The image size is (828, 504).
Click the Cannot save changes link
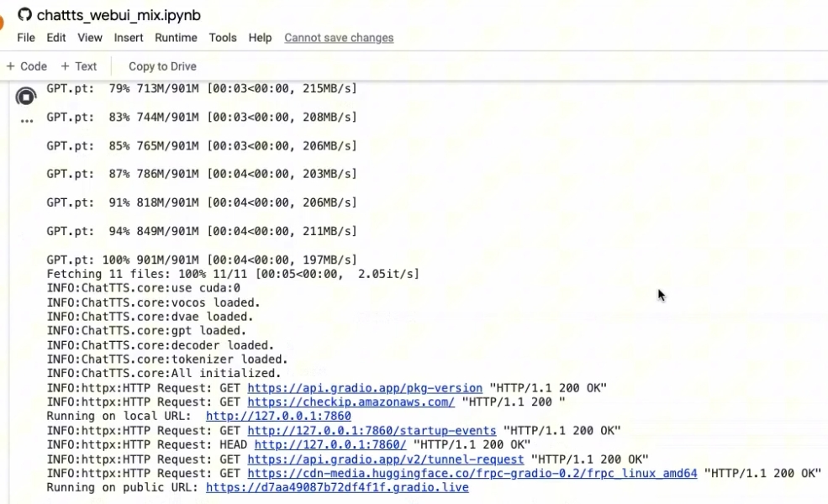pyautogui.click(x=339, y=38)
